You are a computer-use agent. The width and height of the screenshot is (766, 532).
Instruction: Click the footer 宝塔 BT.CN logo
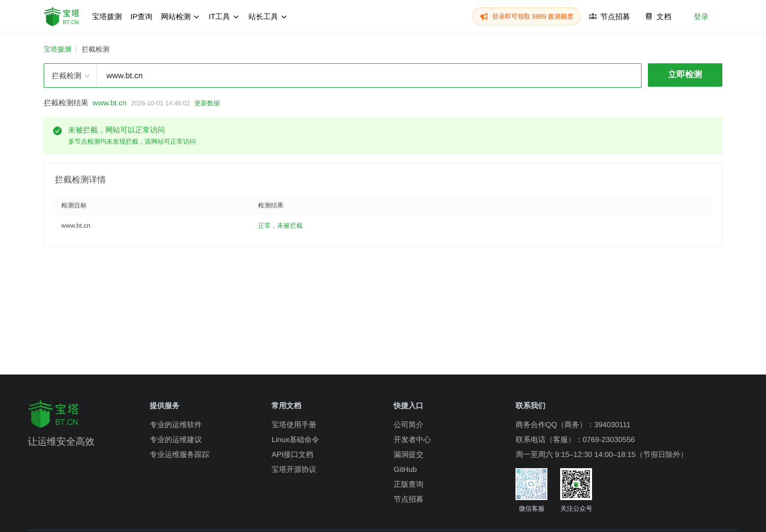[x=53, y=414]
